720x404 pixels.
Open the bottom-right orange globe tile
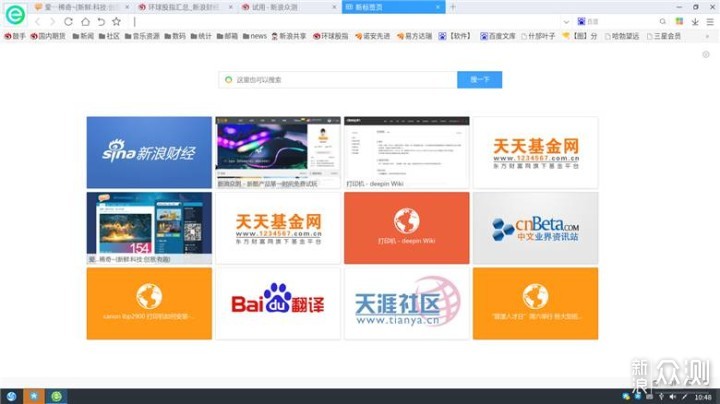click(x=535, y=303)
